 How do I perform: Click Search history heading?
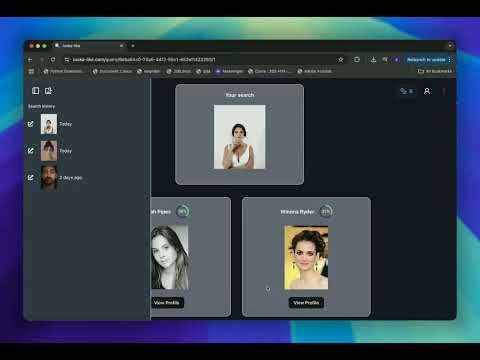point(41,106)
